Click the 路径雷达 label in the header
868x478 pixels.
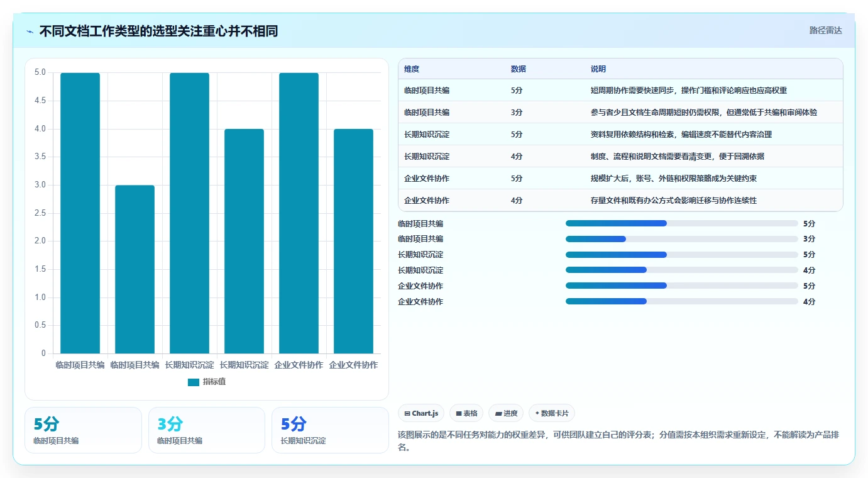pos(825,30)
